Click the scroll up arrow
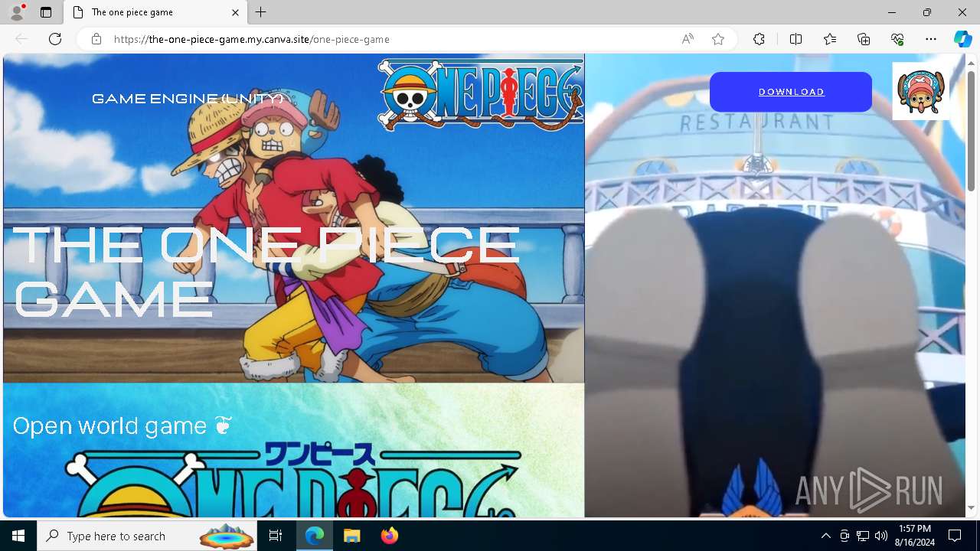 (971, 62)
